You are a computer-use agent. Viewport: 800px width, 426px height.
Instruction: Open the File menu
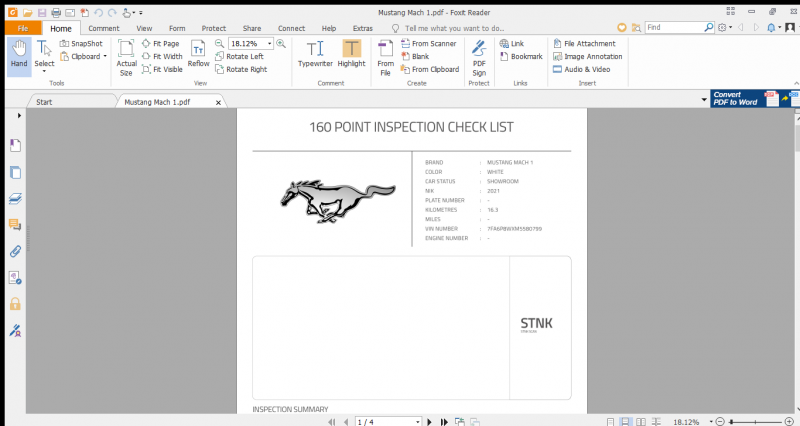(x=23, y=28)
